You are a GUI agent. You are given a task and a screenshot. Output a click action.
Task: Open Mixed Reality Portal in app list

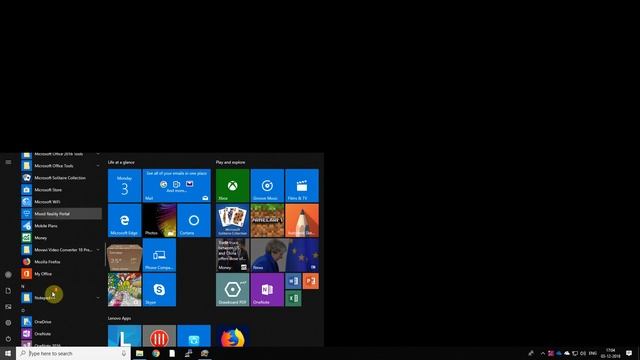61,213
